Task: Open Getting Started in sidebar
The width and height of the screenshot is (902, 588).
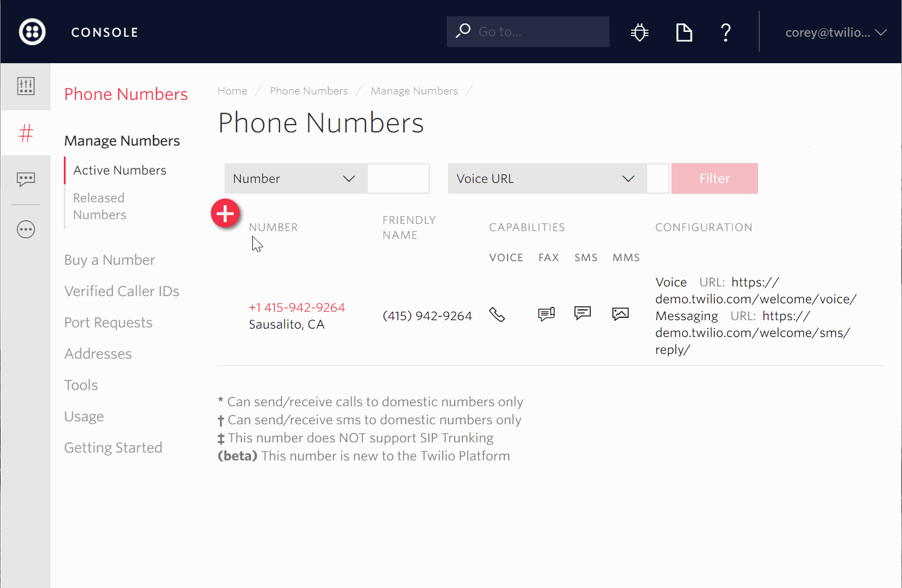Action: pos(113,448)
